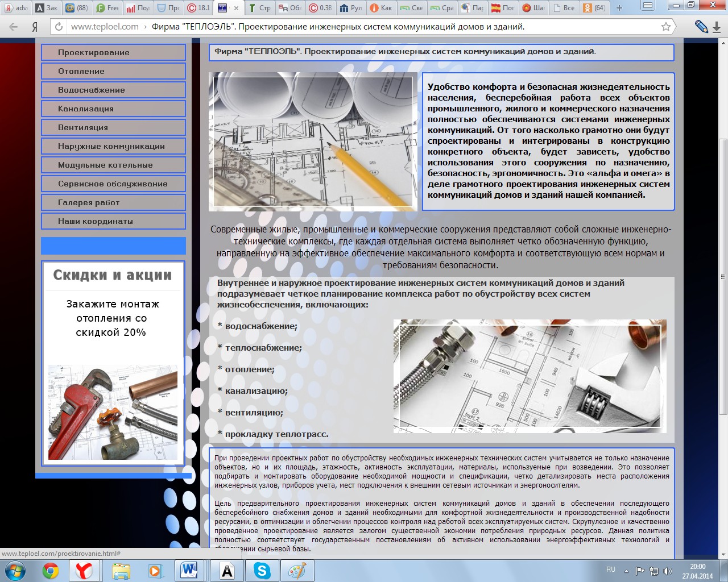This screenshot has width=728, height=582.
Task: Switch to the 'Шаг' tab
Action: pos(533,8)
